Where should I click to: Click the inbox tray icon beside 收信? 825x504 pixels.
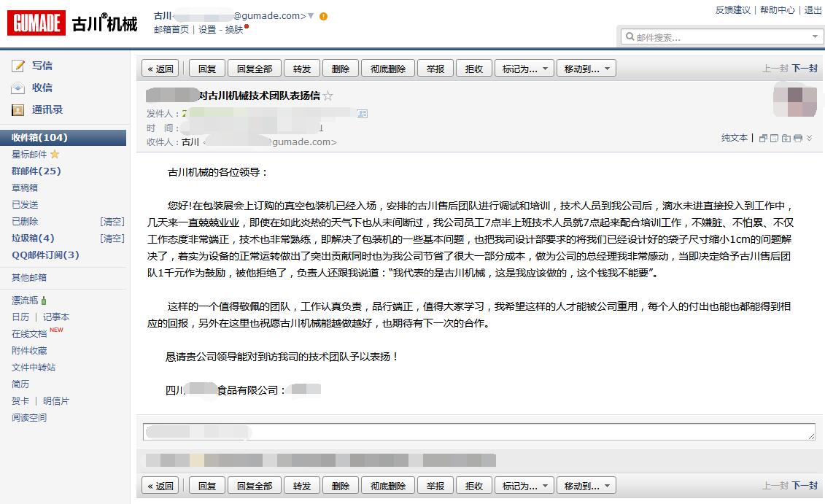18,88
